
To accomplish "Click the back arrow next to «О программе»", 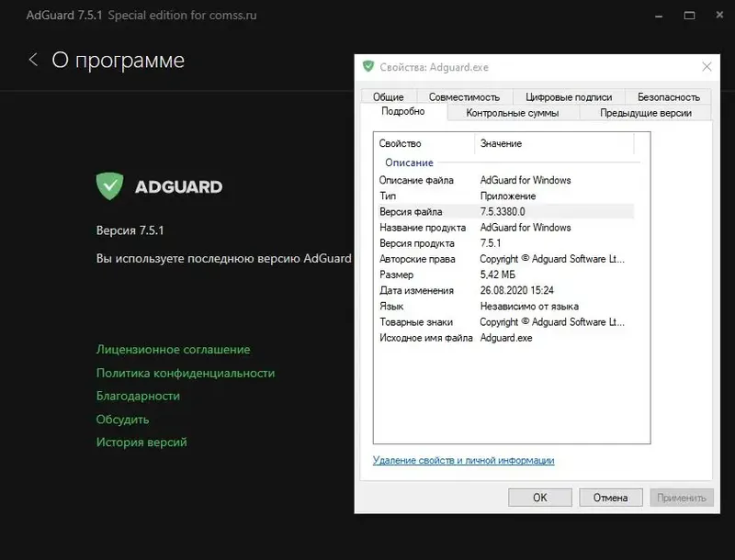I will click(x=33, y=59).
